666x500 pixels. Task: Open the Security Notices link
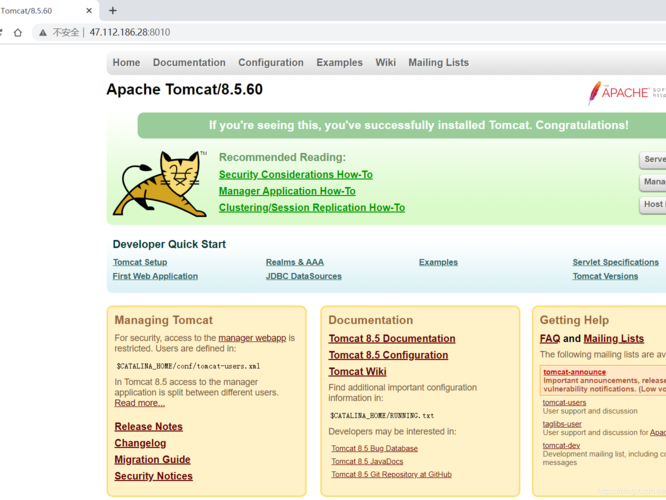153,476
